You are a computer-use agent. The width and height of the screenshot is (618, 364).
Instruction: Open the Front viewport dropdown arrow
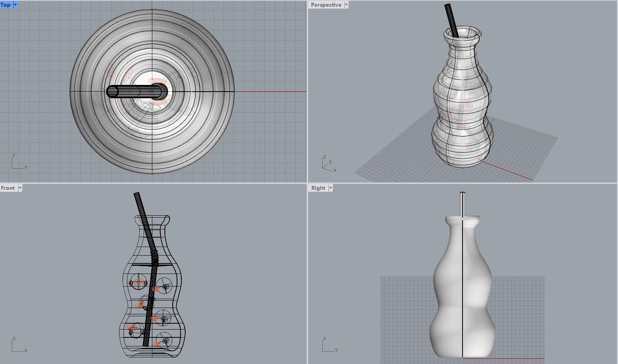pyautogui.click(x=20, y=188)
